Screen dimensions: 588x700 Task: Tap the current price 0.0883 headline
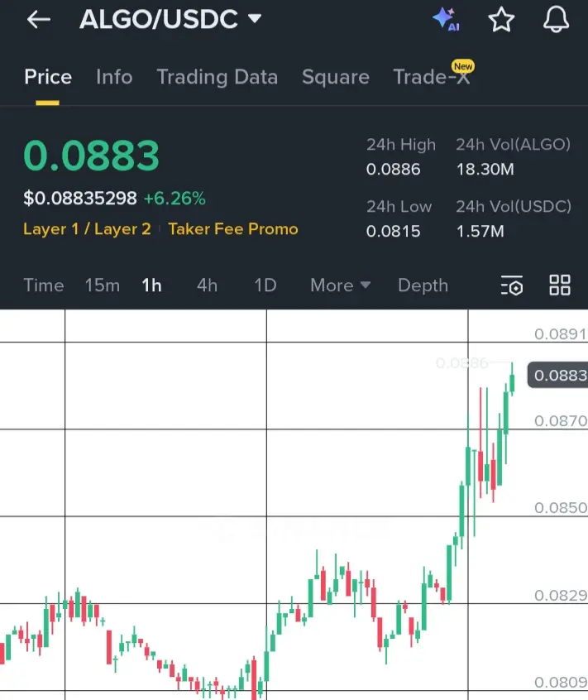(x=91, y=156)
